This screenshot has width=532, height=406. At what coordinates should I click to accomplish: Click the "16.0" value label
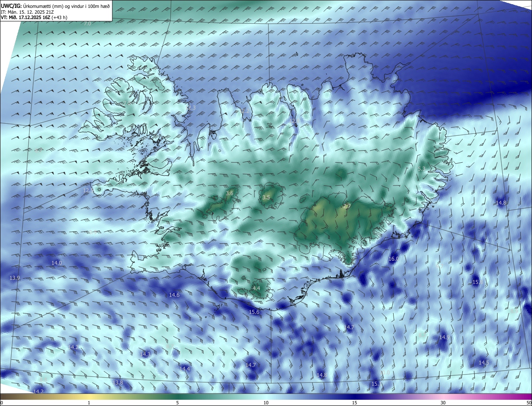point(393,259)
